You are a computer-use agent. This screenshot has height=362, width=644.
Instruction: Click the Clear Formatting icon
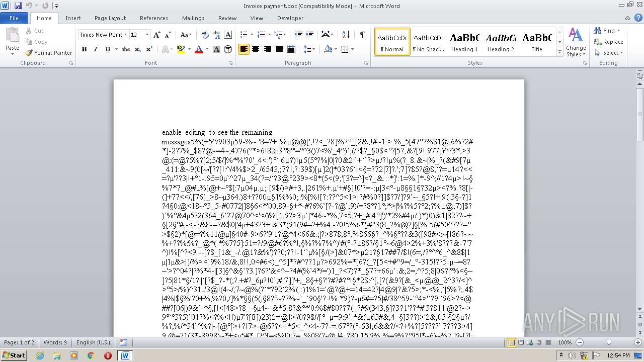tap(205, 35)
